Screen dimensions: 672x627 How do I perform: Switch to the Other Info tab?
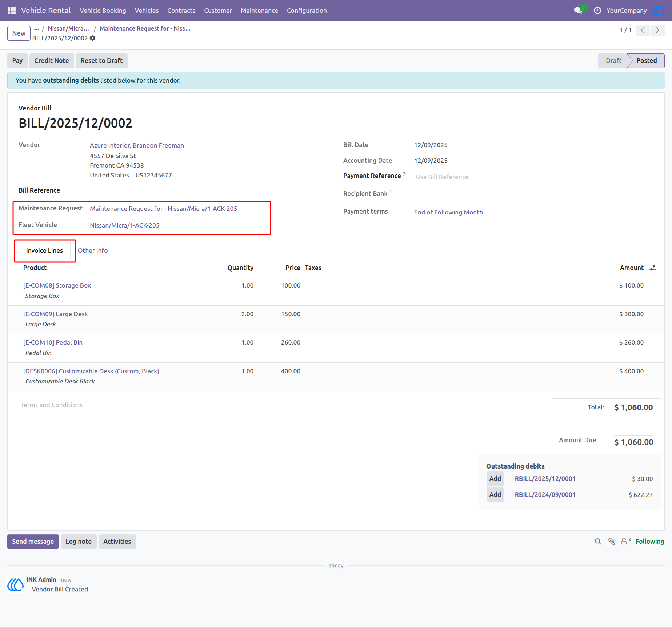[x=93, y=250]
